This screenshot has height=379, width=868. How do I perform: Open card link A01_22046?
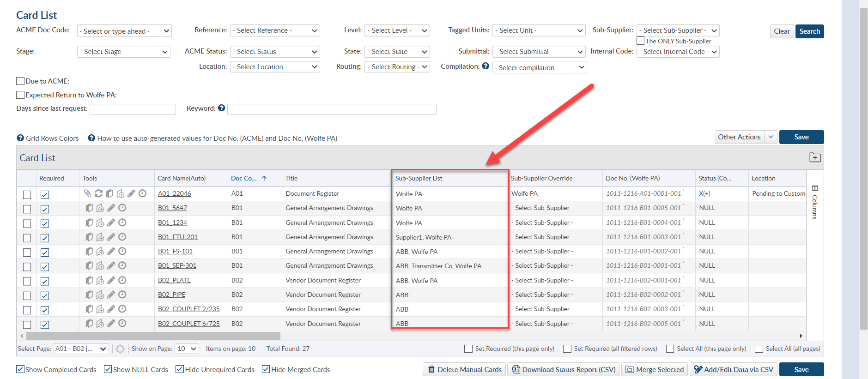pyautogui.click(x=174, y=193)
